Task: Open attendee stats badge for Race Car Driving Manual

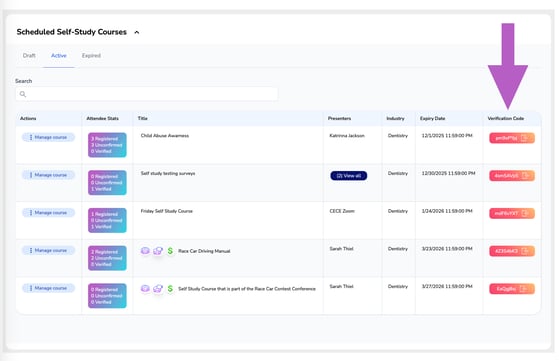Action: tap(107, 258)
